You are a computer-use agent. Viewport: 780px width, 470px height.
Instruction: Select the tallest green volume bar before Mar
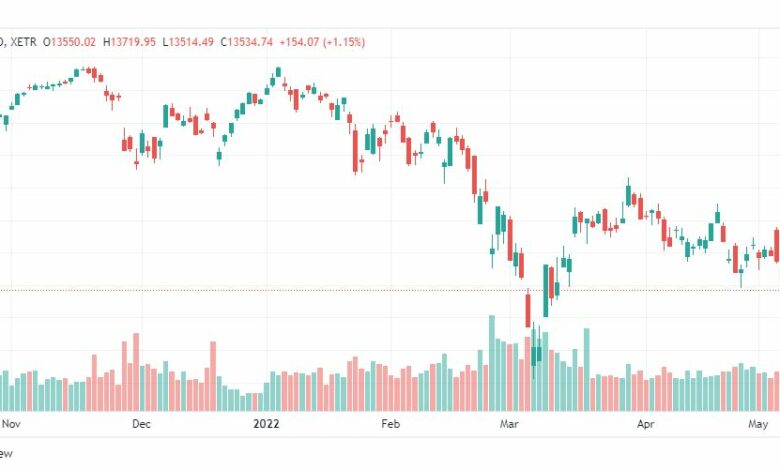(x=491, y=363)
